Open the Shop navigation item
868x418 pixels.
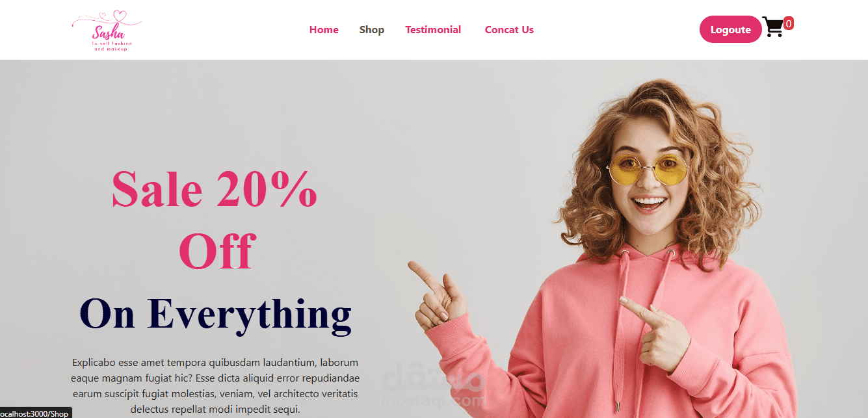(x=372, y=30)
